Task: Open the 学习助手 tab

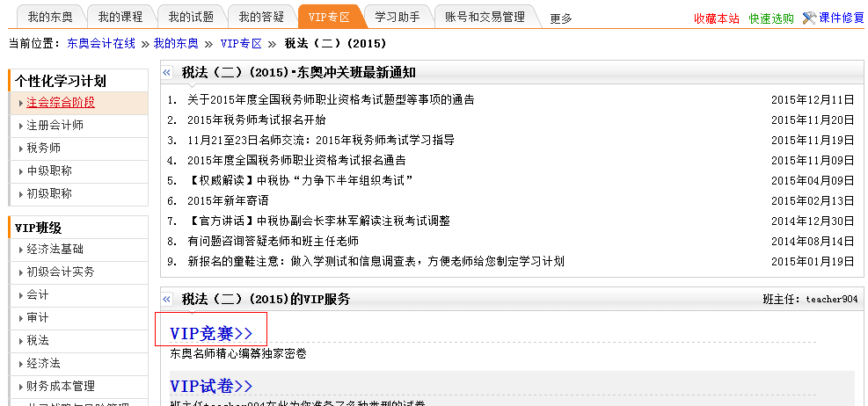Action: point(397,17)
